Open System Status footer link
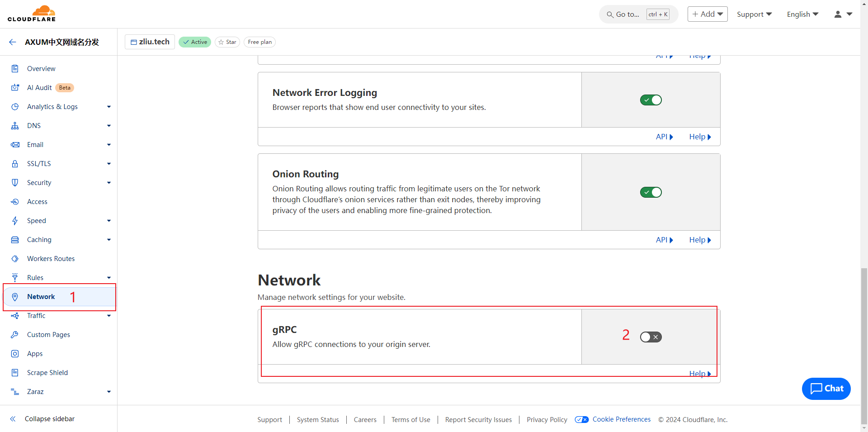The image size is (868, 432). click(318, 420)
